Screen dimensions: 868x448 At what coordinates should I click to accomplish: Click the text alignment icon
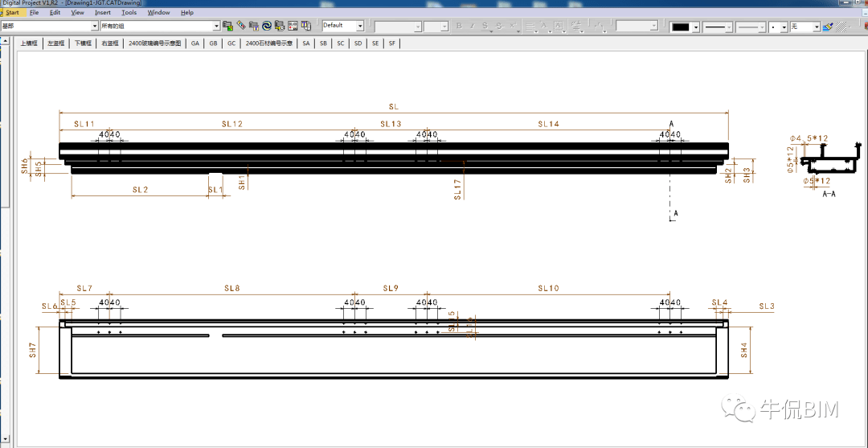click(530, 26)
